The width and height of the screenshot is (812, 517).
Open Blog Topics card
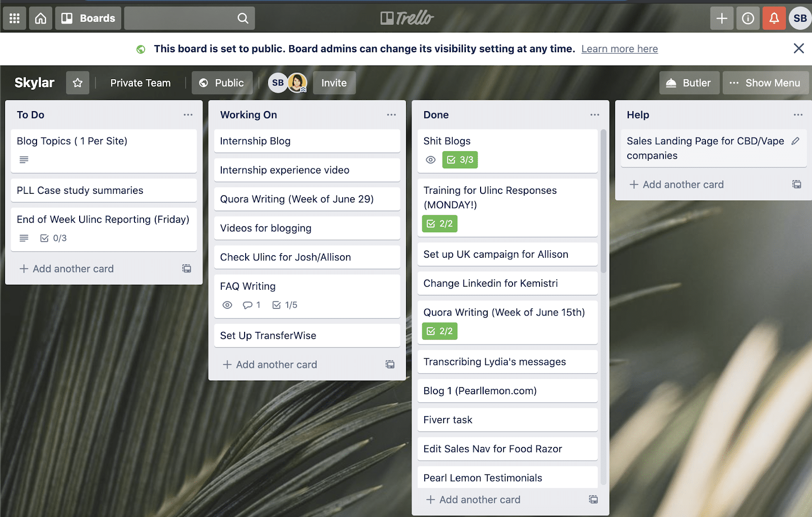[104, 151]
